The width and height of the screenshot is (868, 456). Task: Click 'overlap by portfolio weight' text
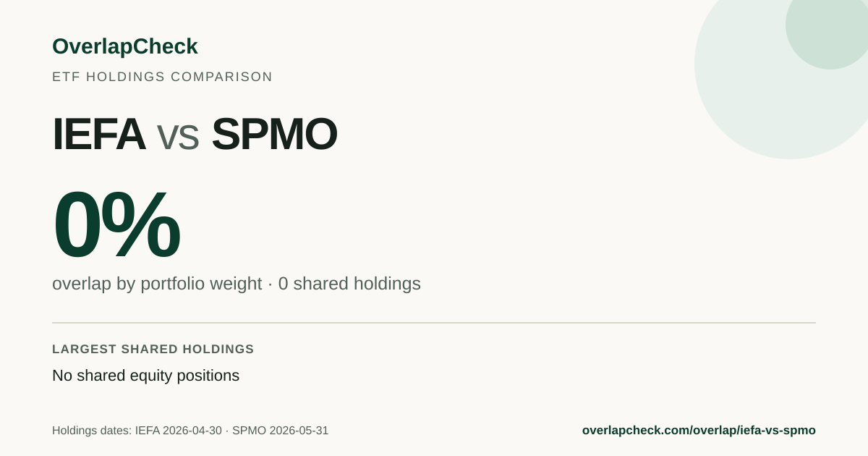157,284
